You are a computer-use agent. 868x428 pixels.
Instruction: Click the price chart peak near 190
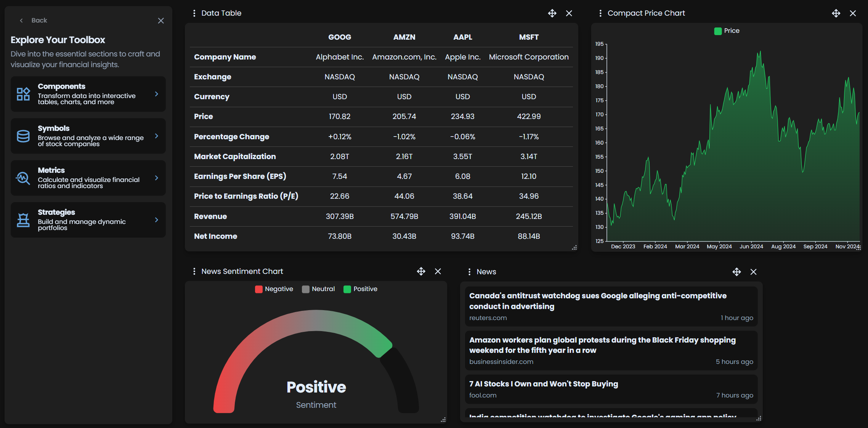pyautogui.click(x=760, y=53)
